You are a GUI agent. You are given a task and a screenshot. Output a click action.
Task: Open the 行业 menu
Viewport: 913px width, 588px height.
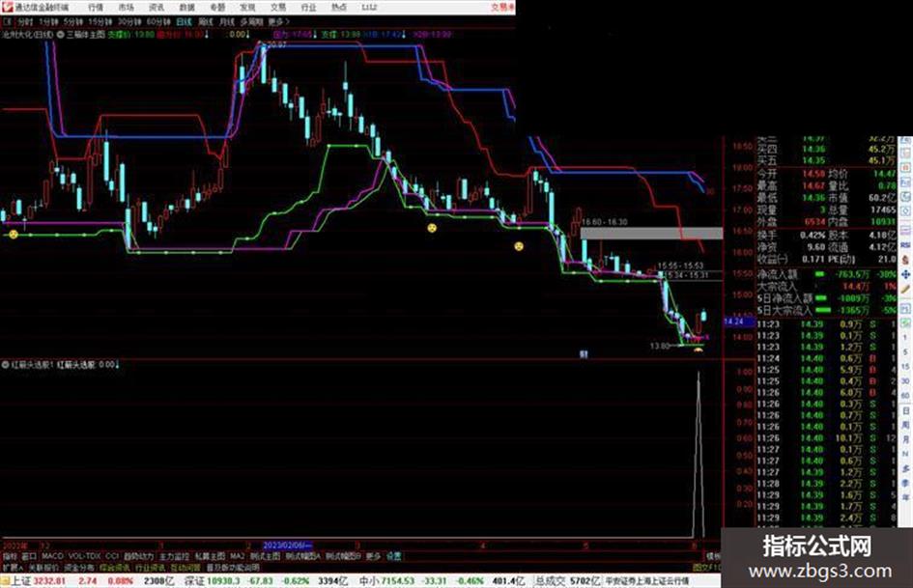(308, 8)
